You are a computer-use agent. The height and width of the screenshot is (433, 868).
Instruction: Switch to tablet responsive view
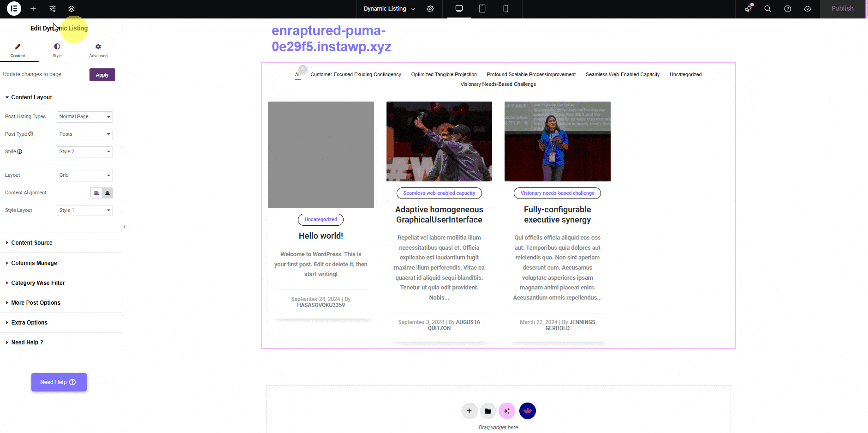coord(482,9)
